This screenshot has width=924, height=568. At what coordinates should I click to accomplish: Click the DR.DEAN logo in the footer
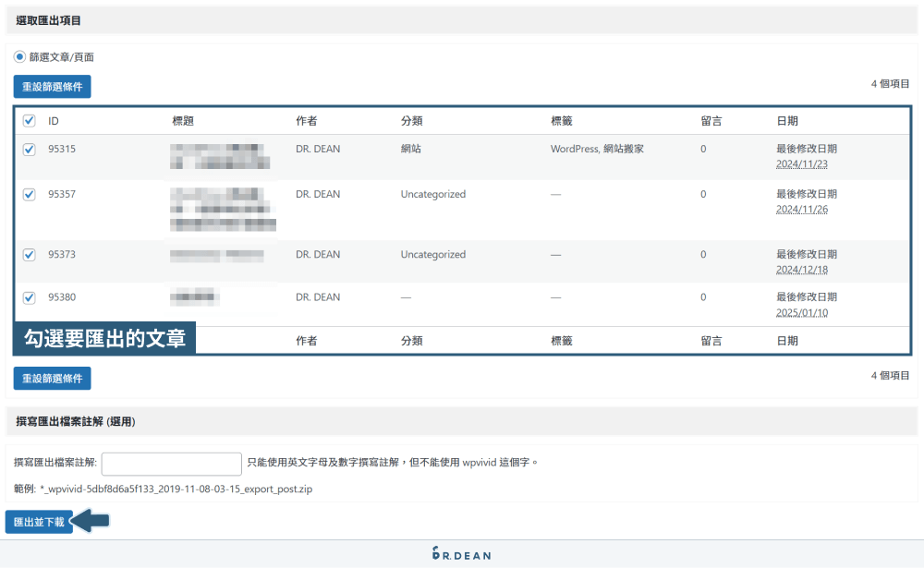(462, 555)
